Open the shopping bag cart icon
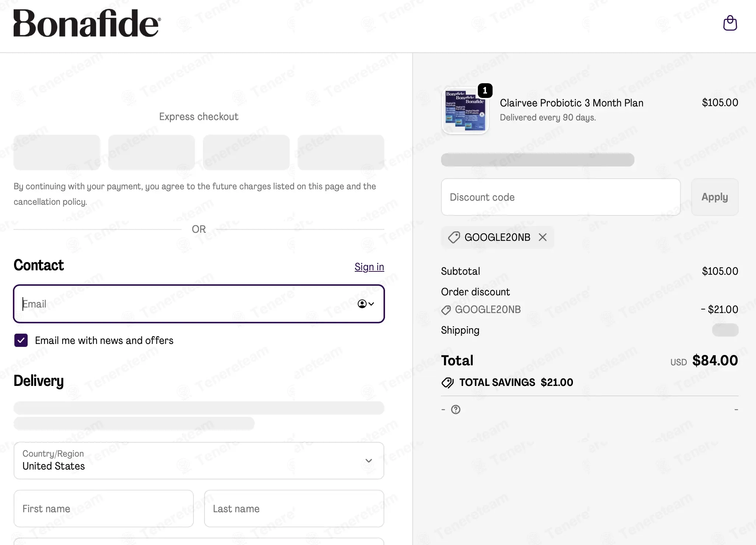The height and width of the screenshot is (545, 756). point(729,23)
